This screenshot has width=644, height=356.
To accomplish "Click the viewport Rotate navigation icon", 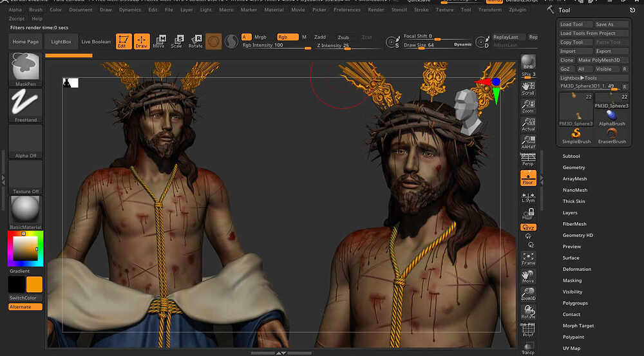I will point(528,312).
